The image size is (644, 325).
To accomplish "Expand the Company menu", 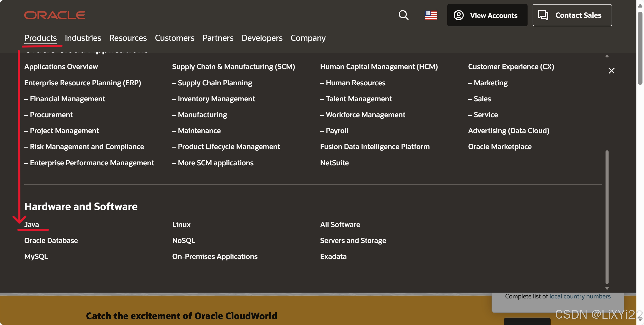I will [x=308, y=38].
